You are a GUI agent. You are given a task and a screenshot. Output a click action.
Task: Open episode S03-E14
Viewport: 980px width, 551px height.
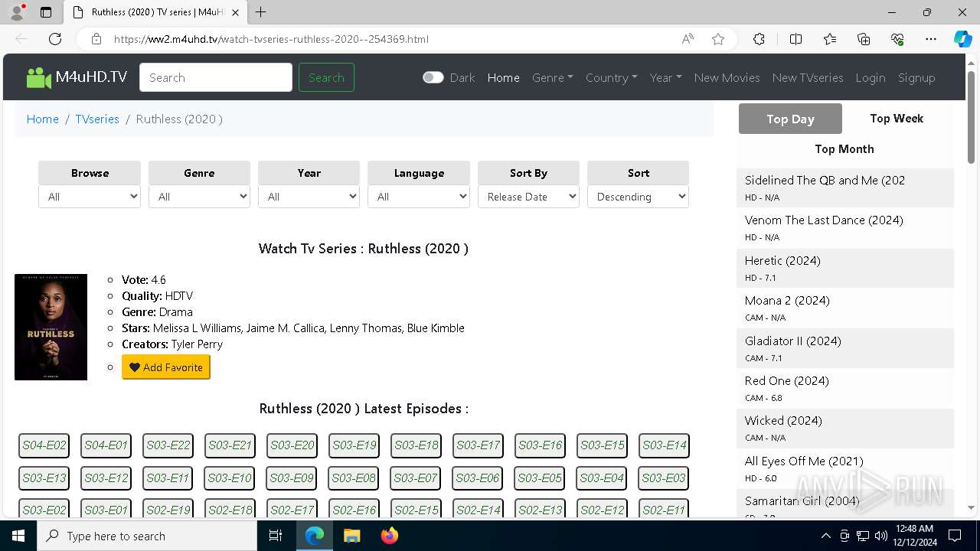(665, 445)
